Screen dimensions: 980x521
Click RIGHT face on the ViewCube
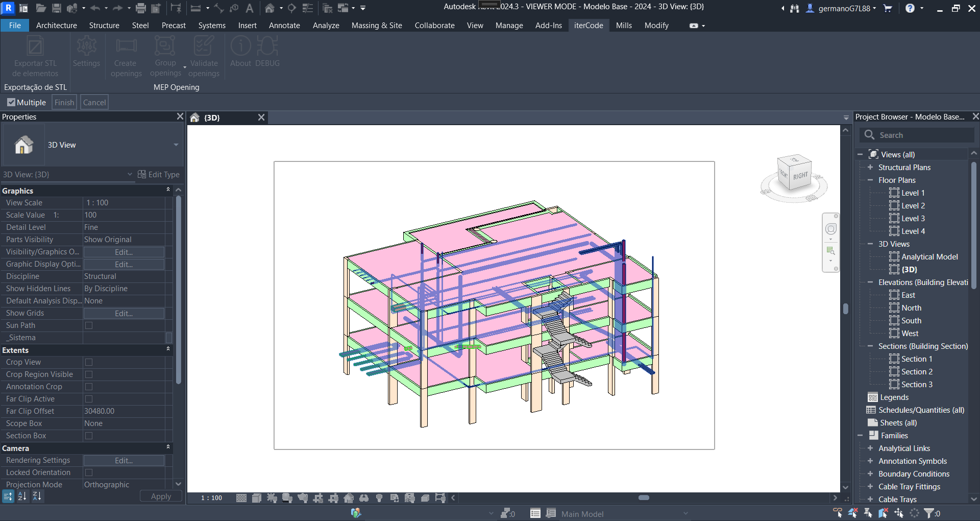coord(800,175)
